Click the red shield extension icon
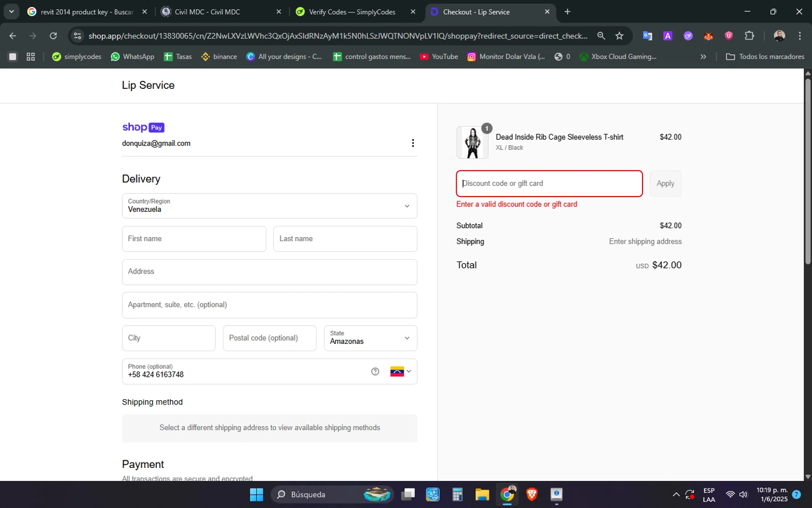 coord(729,36)
